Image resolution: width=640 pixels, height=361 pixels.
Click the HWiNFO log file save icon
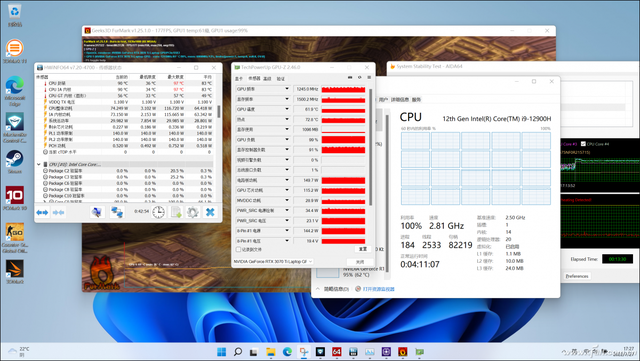pyautogui.click(x=176, y=212)
